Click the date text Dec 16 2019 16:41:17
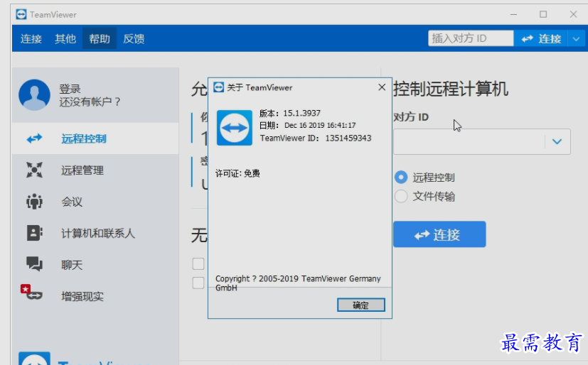 (x=320, y=126)
